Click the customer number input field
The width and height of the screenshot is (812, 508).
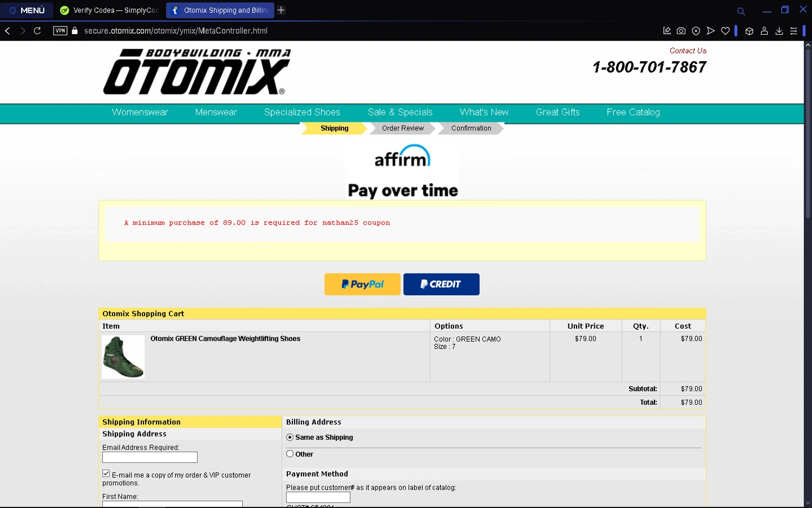[318, 497]
